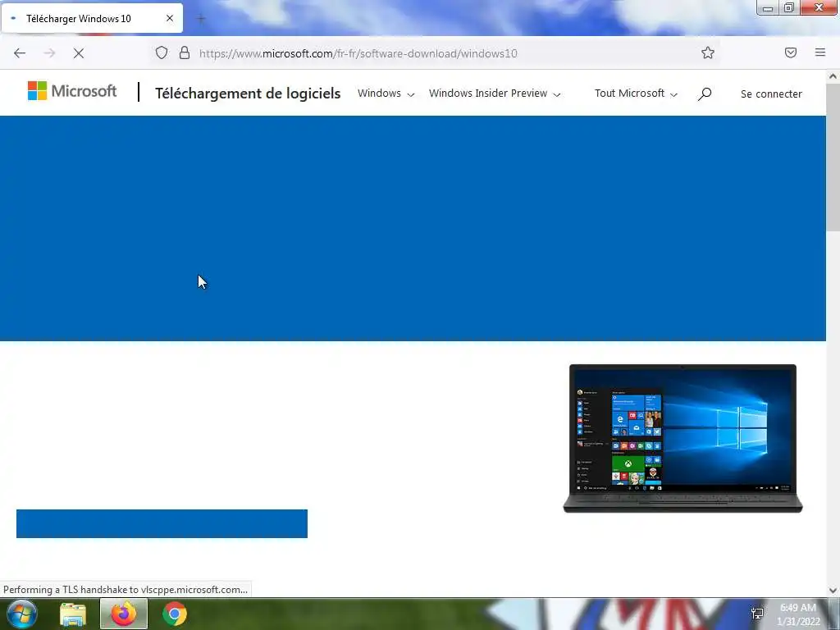The height and width of the screenshot is (630, 840).
Task: Close the Télécharger Windows 10 tab
Action: (170, 18)
